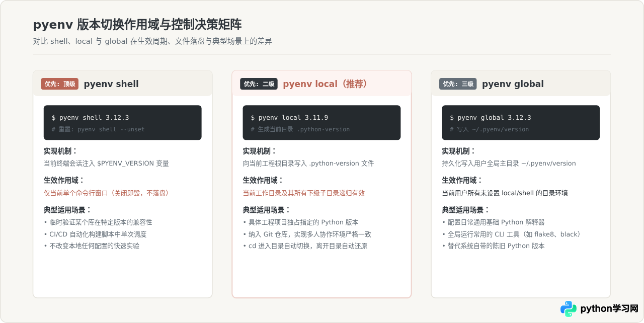Select the pyenv global card heading
Screen dimensions: 644x323
click(x=513, y=84)
